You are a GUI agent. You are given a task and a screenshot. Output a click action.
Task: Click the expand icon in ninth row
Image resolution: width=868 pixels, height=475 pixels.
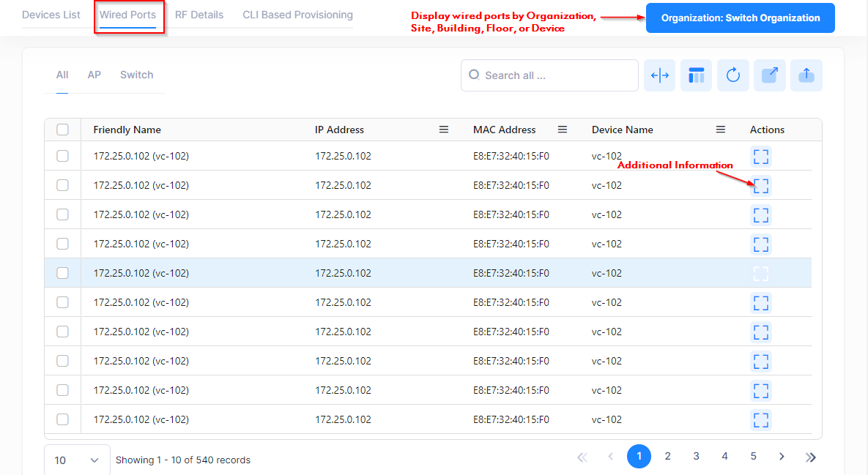pos(761,391)
